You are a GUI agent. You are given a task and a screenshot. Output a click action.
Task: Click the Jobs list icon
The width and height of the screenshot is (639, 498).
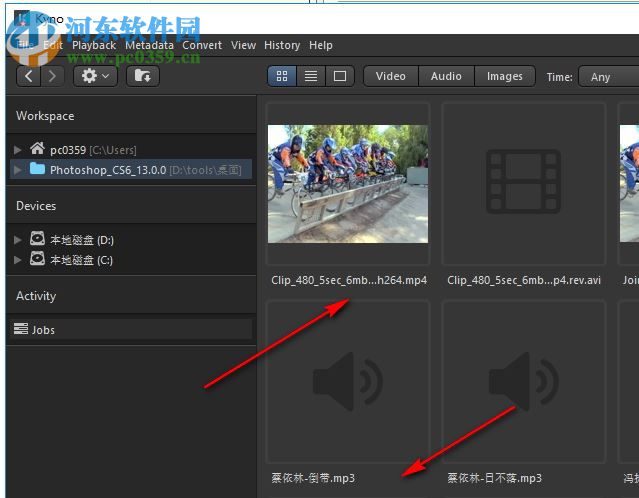(21, 328)
